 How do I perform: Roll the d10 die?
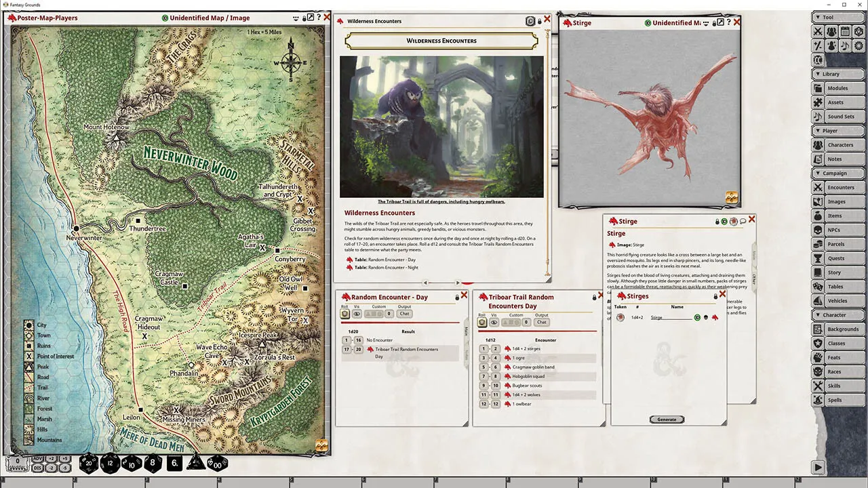[x=132, y=464]
